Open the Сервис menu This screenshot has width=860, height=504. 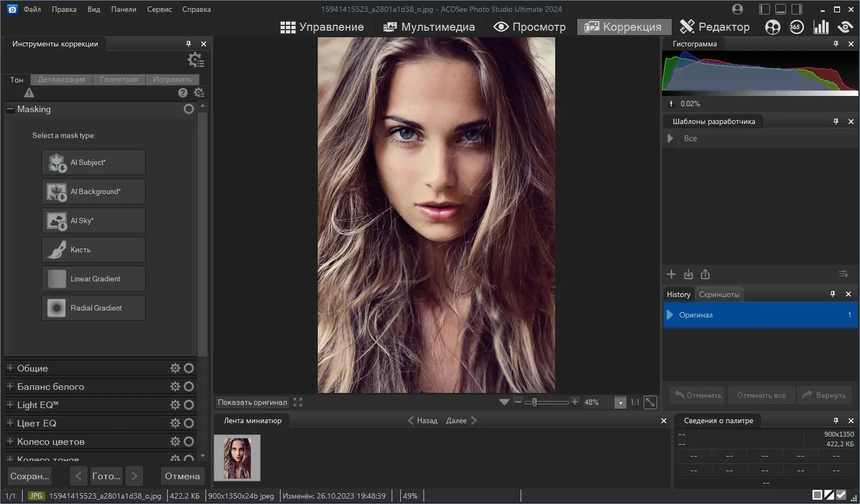[159, 9]
